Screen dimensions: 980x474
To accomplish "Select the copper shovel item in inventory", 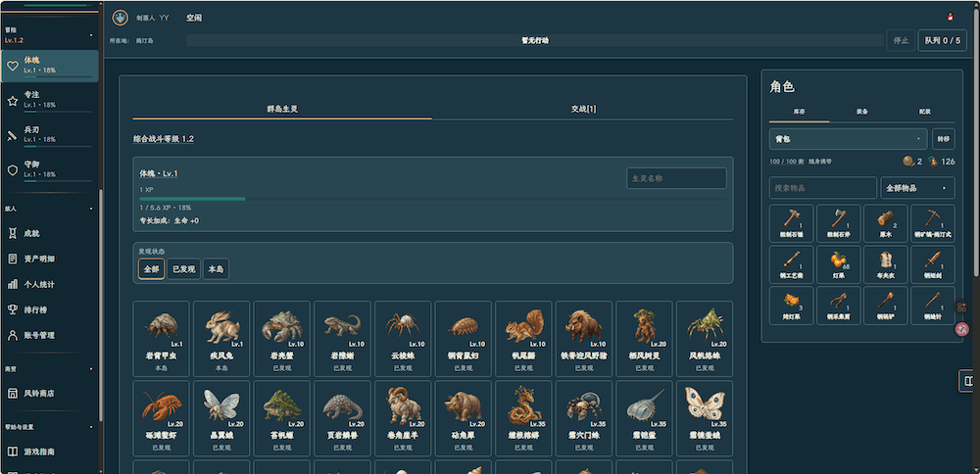I will pyautogui.click(x=885, y=306).
